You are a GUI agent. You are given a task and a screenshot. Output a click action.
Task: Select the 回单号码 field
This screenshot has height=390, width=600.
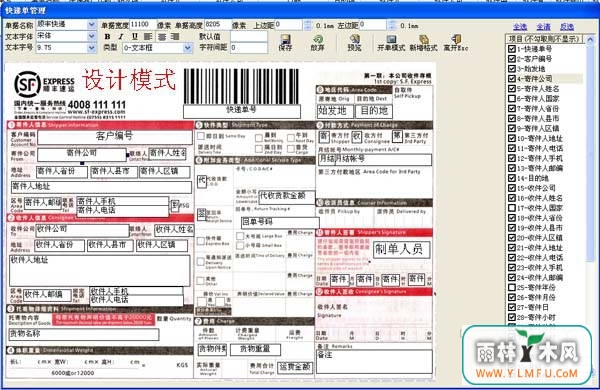tap(280, 222)
